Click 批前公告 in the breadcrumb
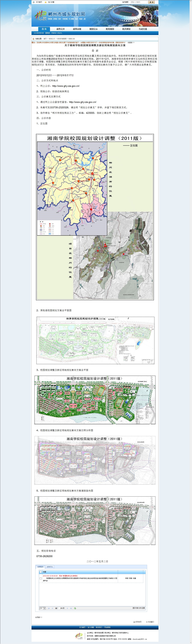 pyautogui.click(x=72, y=39)
